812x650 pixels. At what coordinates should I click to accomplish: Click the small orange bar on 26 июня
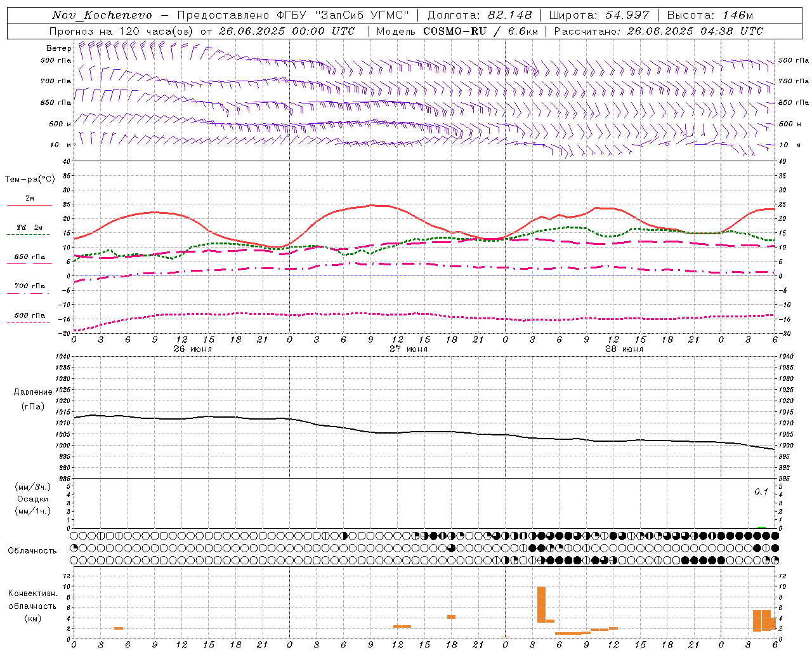point(119,628)
